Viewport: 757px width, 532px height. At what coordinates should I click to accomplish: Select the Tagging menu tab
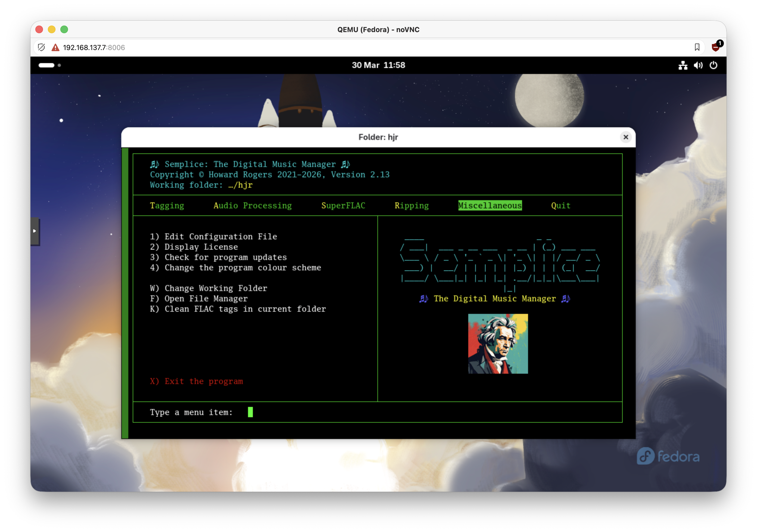pos(167,205)
